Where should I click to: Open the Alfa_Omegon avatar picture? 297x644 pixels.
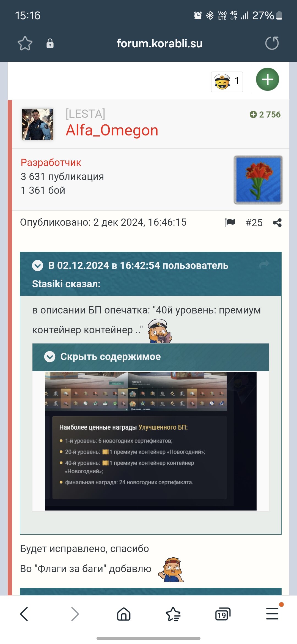point(38,124)
